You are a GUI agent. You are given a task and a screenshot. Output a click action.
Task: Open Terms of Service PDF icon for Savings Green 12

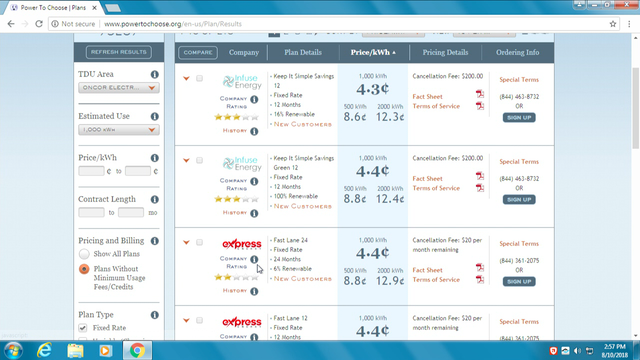[480, 188]
